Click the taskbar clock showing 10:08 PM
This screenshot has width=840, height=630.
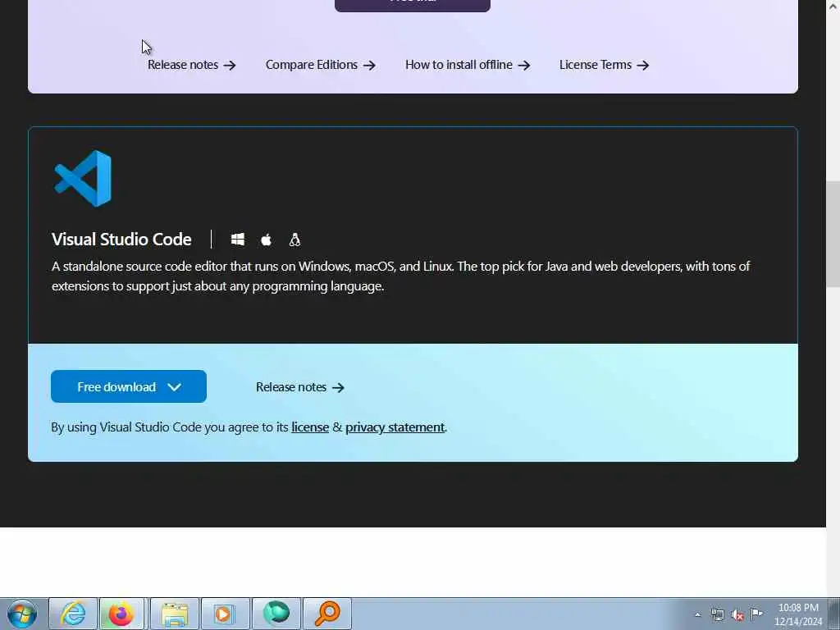(798, 614)
